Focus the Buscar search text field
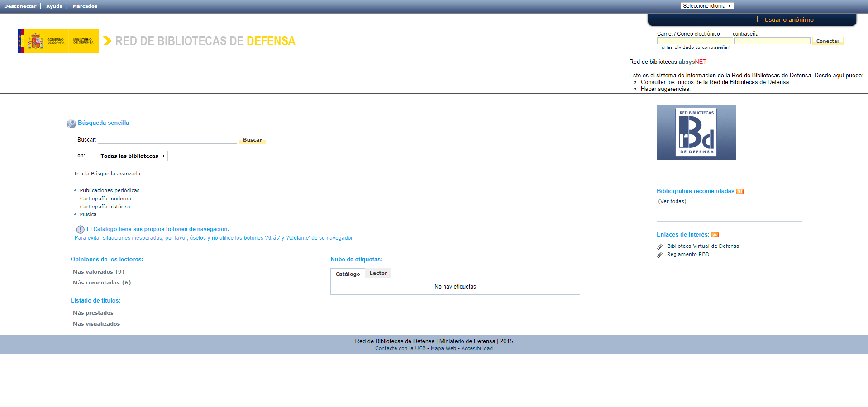Image resolution: width=868 pixels, height=407 pixels. (167, 140)
